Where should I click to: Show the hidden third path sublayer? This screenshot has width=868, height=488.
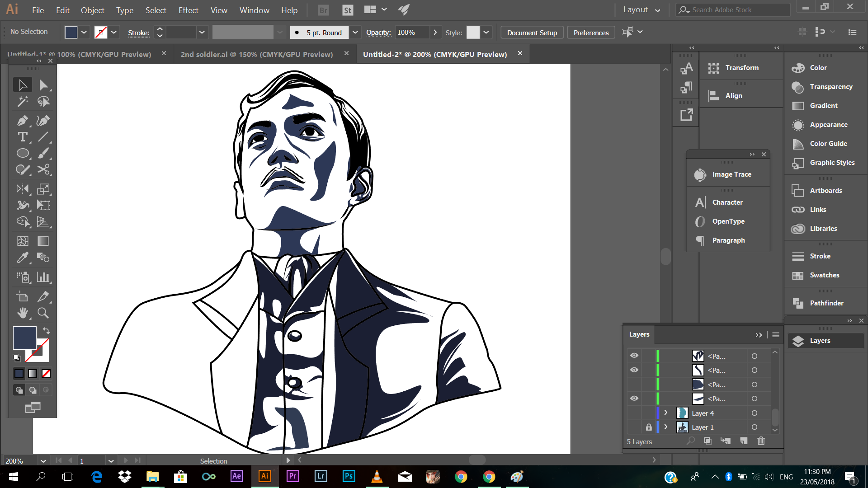point(634,385)
